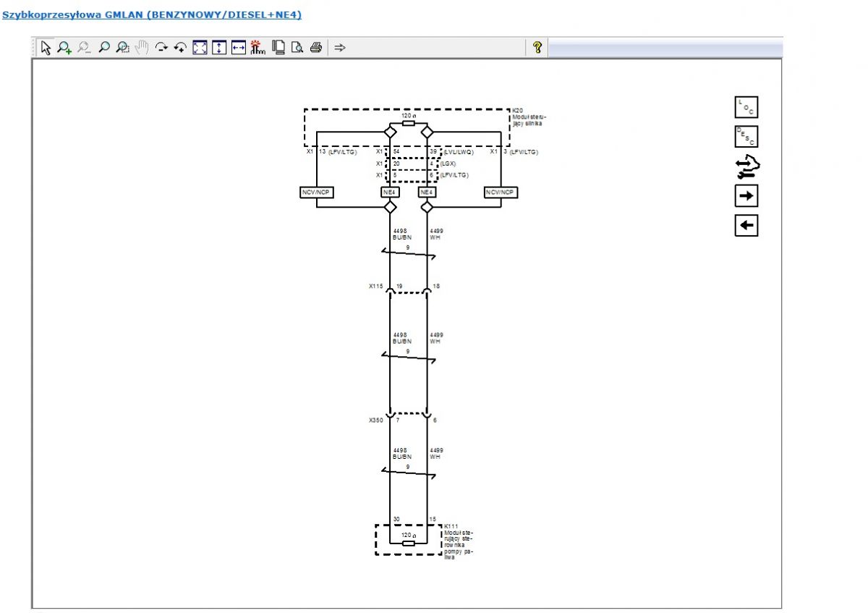Fit diagram to whole window
This screenshot has width=868, height=613.
click(x=200, y=48)
